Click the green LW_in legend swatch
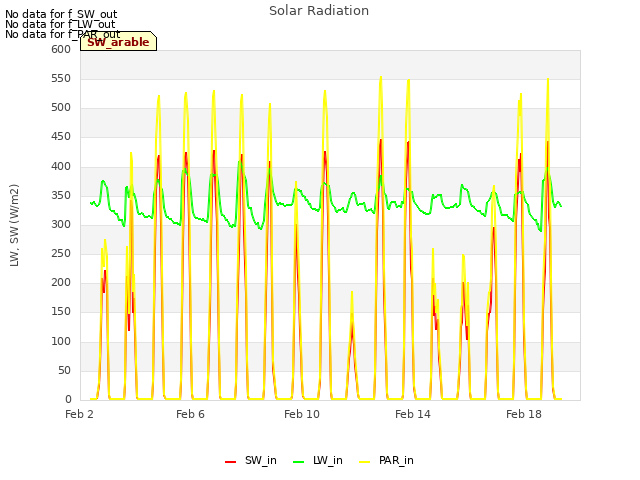640x480 pixels. [299, 462]
